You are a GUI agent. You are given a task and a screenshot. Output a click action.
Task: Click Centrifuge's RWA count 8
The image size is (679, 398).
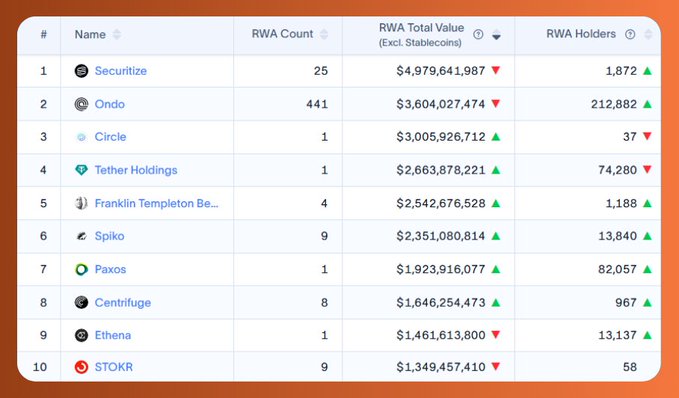pos(324,302)
